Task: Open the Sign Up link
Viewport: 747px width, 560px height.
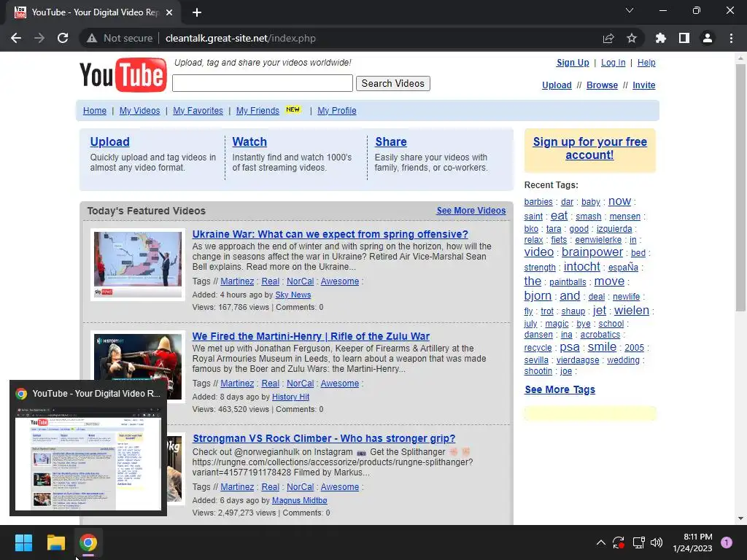Action: pyautogui.click(x=573, y=63)
